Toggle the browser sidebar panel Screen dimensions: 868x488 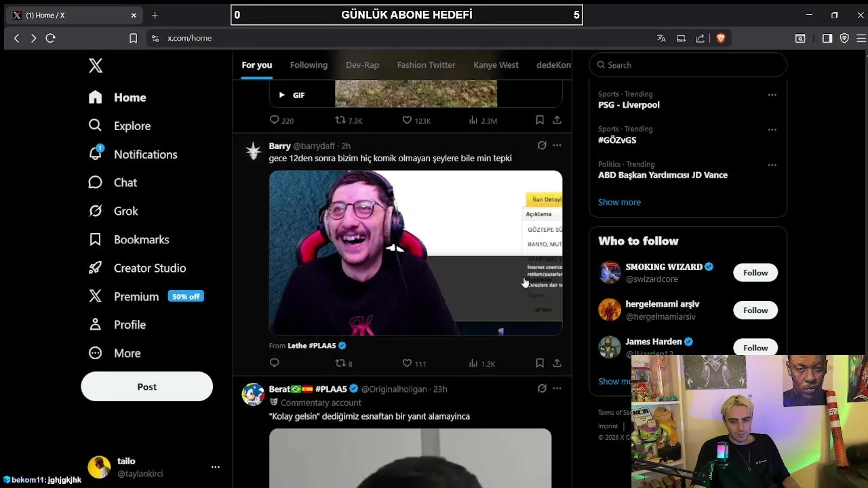pyautogui.click(x=827, y=39)
